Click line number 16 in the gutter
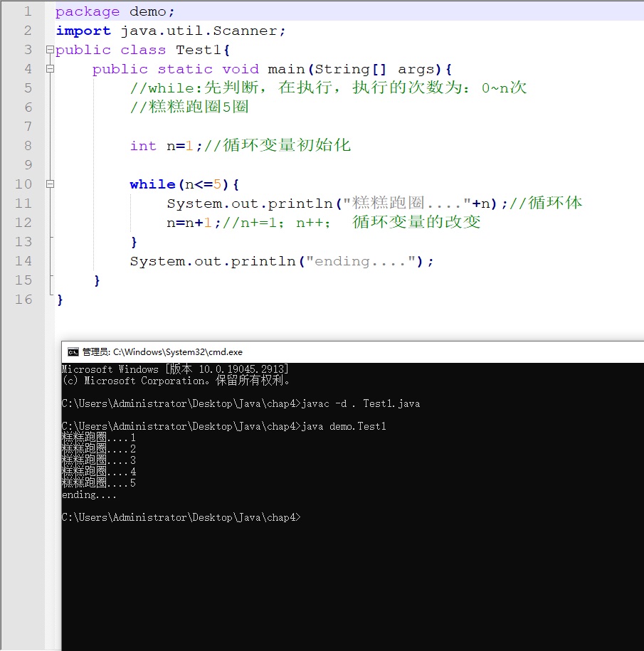 (x=23, y=300)
